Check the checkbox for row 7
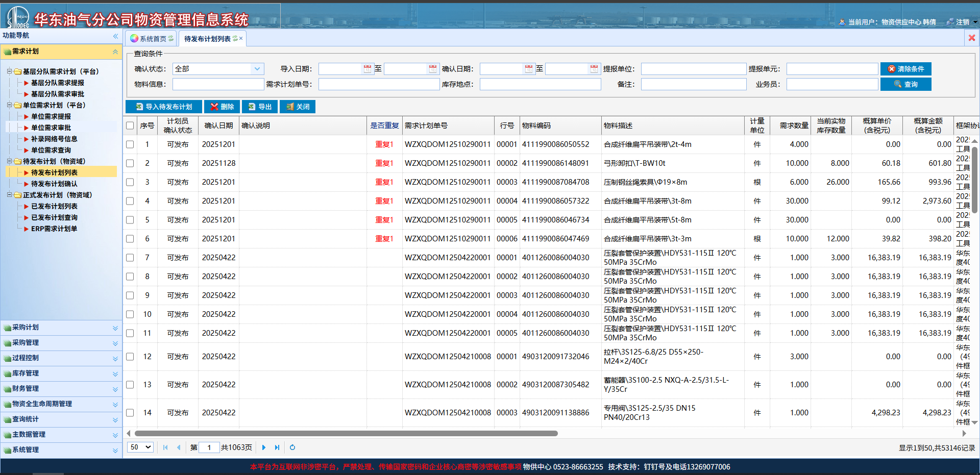This screenshot has width=980, height=475. pos(130,258)
